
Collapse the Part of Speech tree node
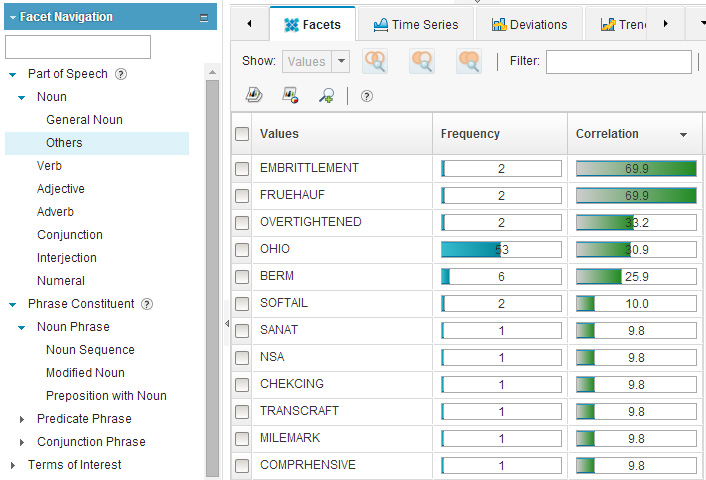(13, 75)
